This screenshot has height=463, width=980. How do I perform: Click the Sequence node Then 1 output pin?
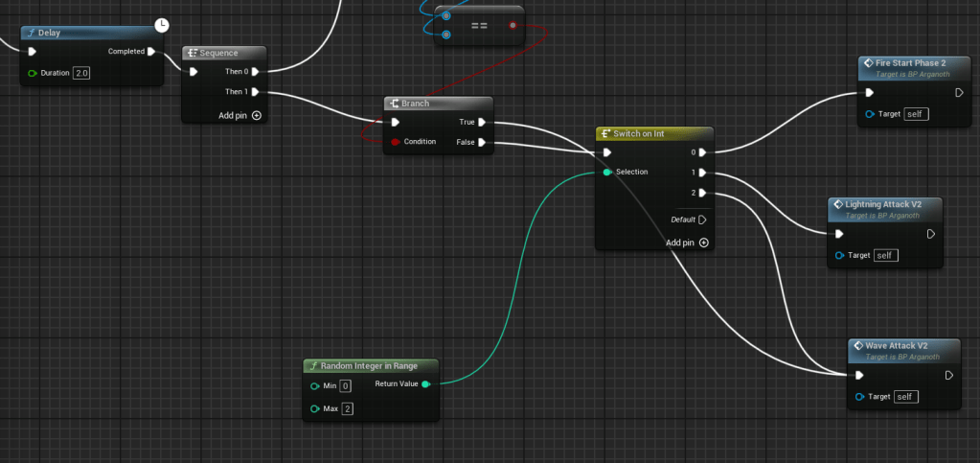click(256, 92)
